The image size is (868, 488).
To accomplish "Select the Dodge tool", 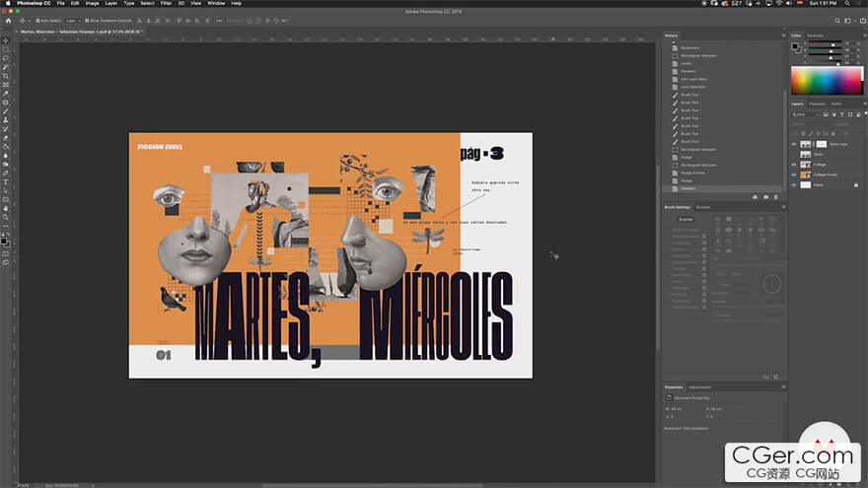I will [6, 165].
